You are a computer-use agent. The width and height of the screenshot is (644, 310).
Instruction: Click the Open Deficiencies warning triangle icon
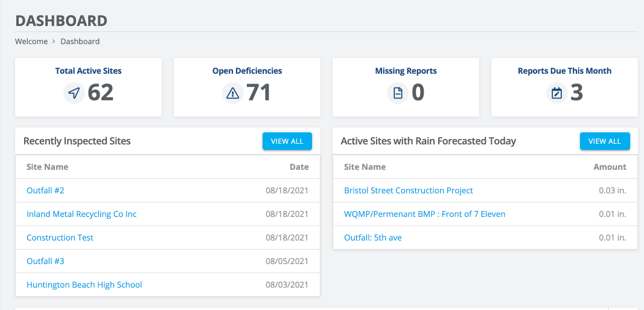[233, 93]
